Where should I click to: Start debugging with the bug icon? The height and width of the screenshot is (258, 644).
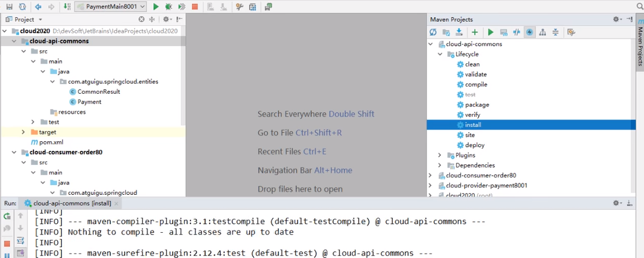pyautogui.click(x=168, y=6)
